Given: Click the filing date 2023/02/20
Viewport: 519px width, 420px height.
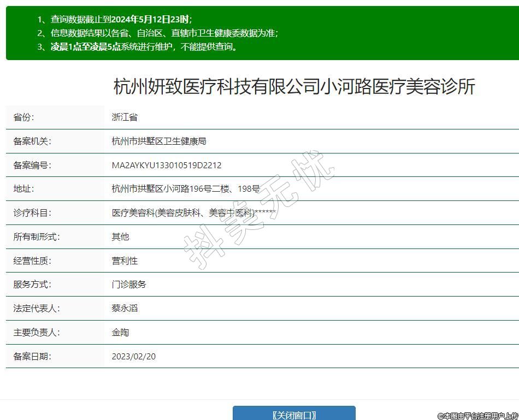Looking at the screenshot, I should [x=134, y=356].
